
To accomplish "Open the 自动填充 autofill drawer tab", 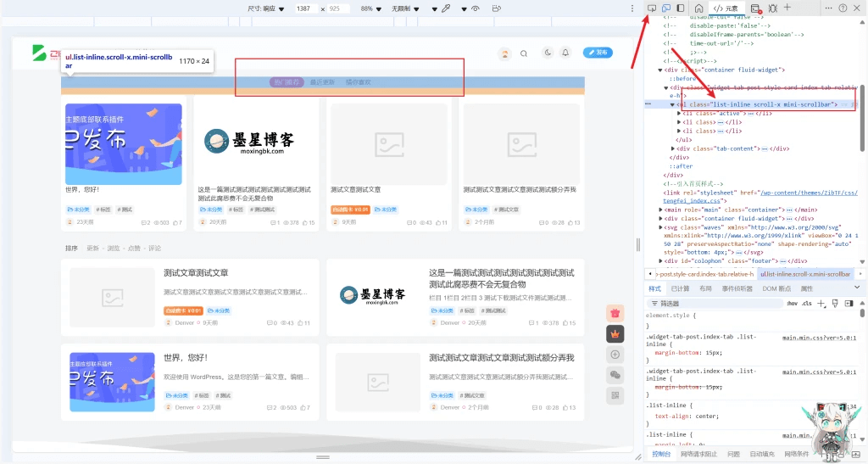I will tap(762, 454).
